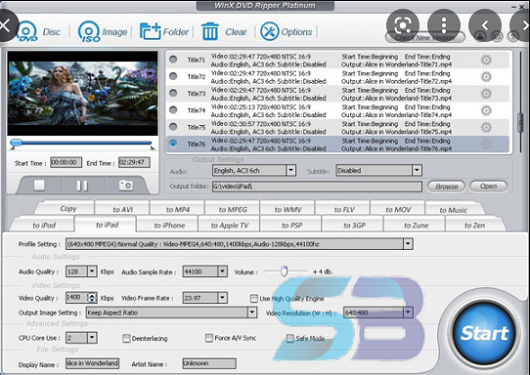Select the Title73 radio button

pyautogui.click(x=173, y=93)
